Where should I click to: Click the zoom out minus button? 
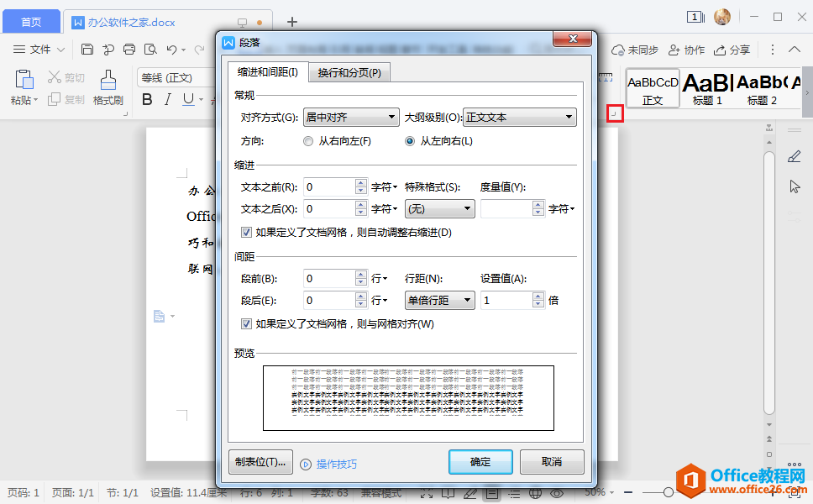[x=628, y=492]
